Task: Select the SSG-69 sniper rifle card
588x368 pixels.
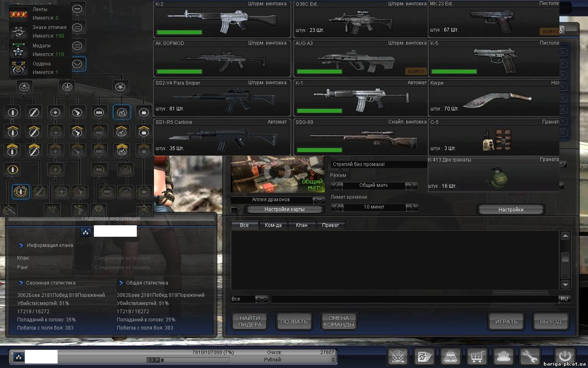Action: [361, 137]
